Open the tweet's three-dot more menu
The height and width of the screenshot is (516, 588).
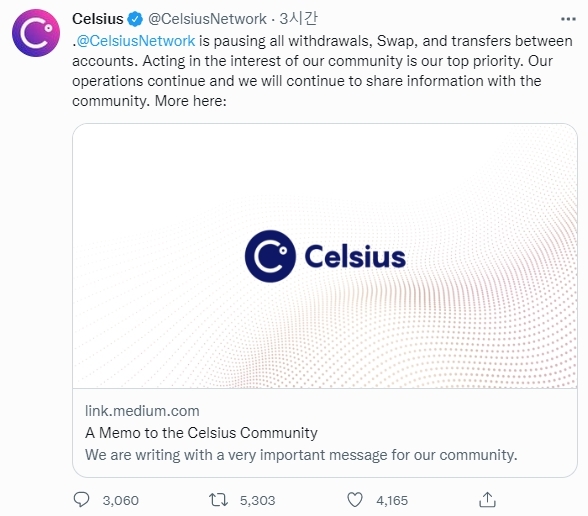(568, 19)
